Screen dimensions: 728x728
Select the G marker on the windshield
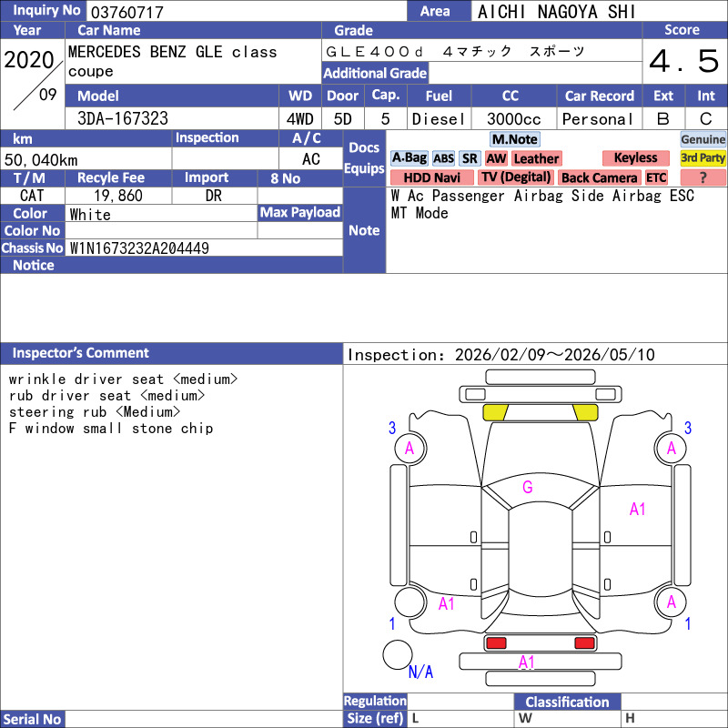527,487
